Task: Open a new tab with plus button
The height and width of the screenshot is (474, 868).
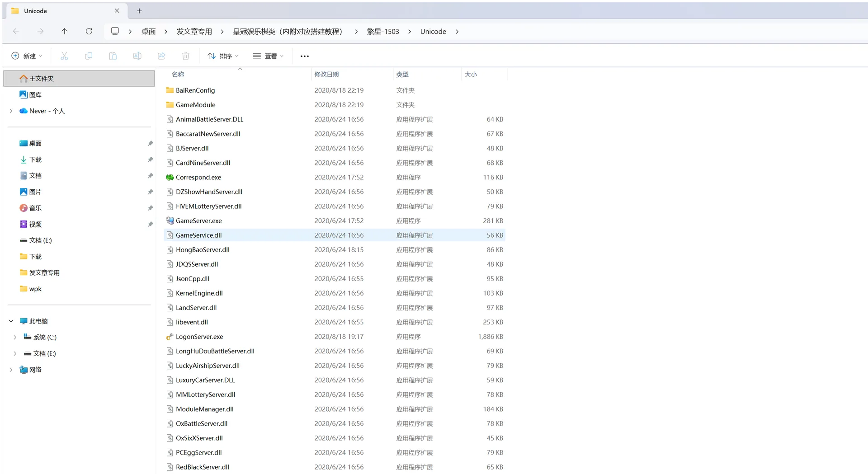Action: [139, 11]
